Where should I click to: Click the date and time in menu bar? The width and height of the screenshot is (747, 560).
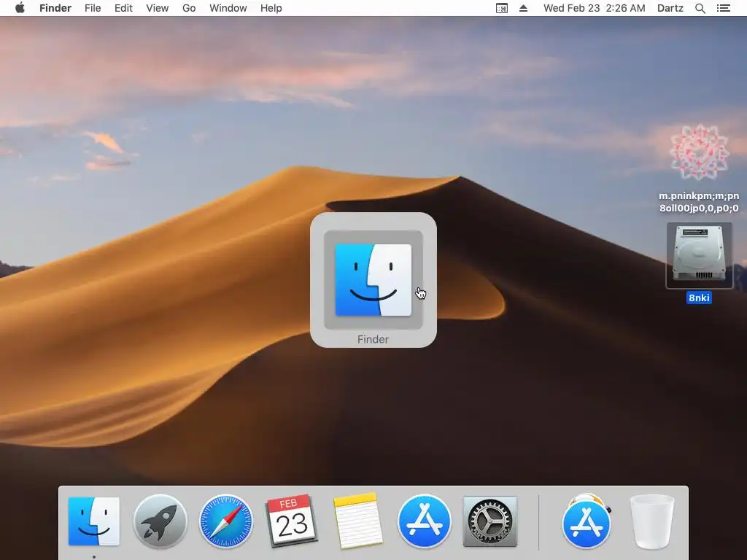pyautogui.click(x=594, y=8)
